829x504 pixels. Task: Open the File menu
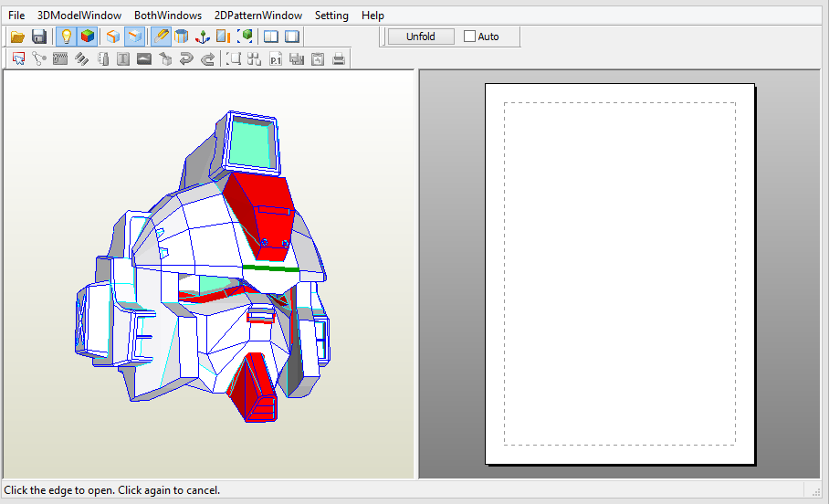16,16
